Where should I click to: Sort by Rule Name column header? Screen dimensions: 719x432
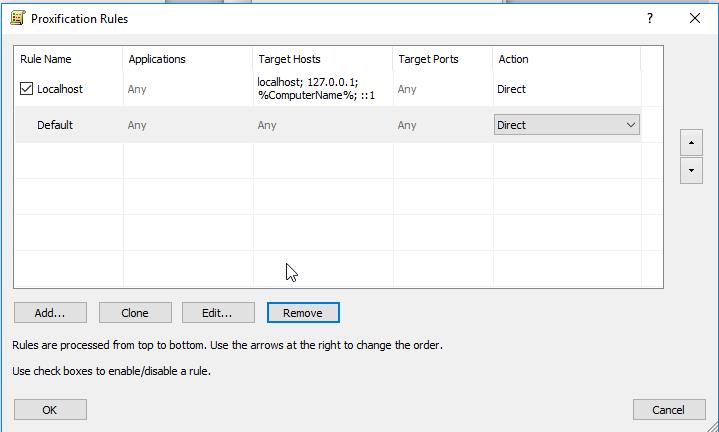click(x=68, y=59)
